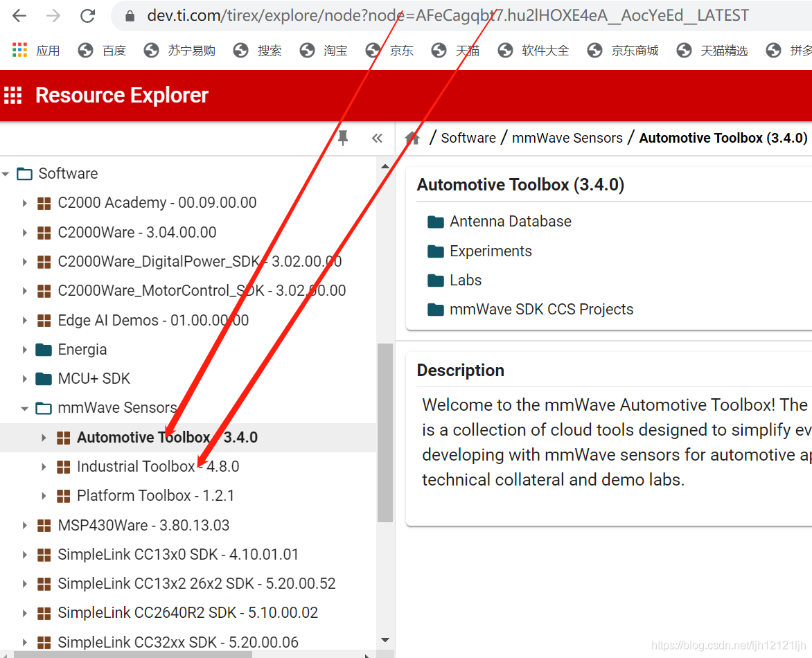812x658 pixels.
Task: Expand MSP430Ware - 3.80.13.03 node
Action: [24, 526]
